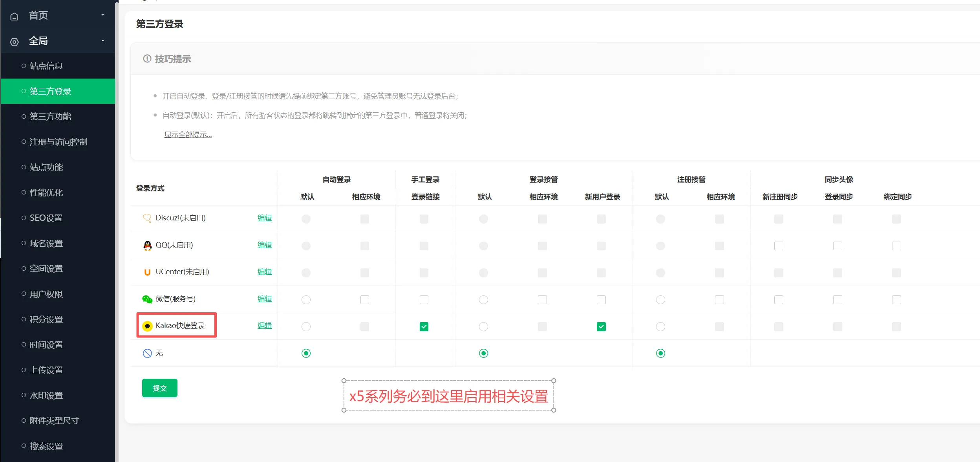Click the Discuz! speech bubble icon
980x462 pixels.
point(147,218)
